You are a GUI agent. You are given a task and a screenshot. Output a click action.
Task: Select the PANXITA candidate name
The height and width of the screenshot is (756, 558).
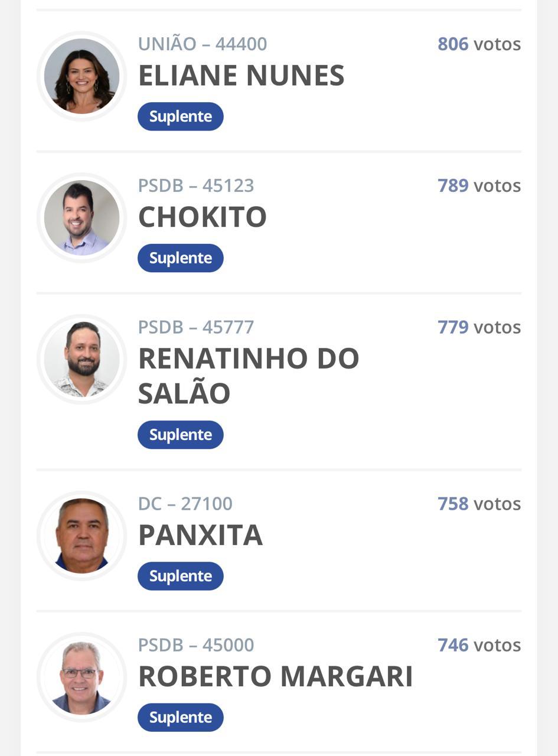(x=200, y=535)
